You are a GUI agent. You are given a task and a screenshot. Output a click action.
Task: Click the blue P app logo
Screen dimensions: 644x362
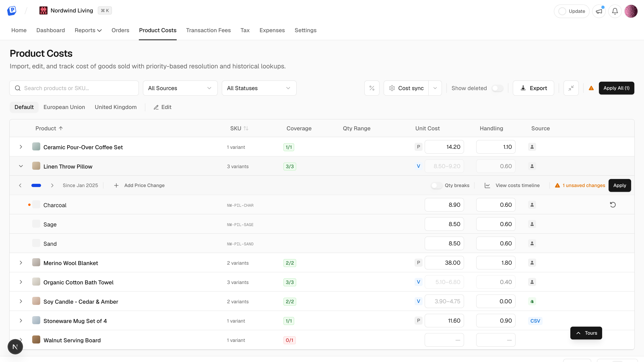point(12,10)
